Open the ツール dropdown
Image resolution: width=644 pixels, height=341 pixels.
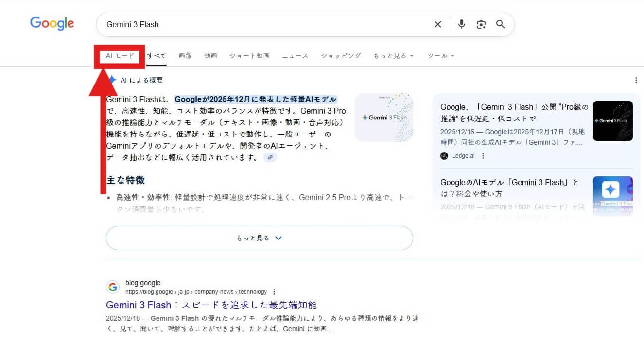[x=441, y=56]
